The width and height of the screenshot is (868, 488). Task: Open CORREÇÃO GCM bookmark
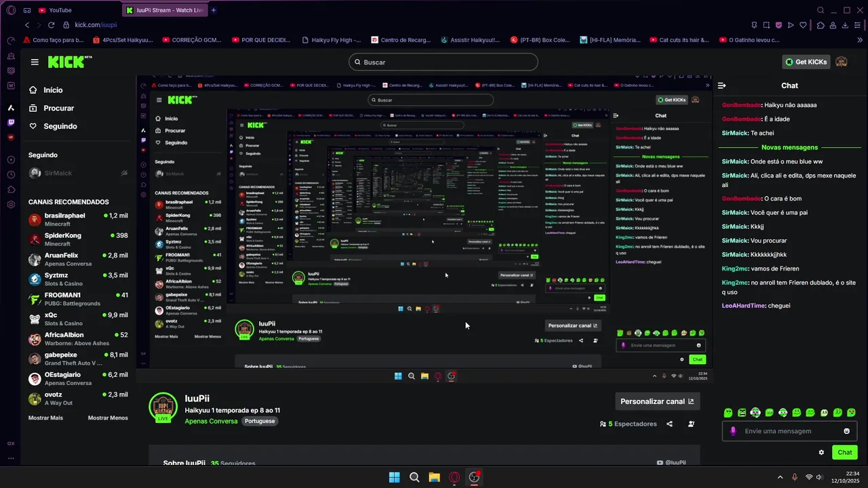pos(192,40)
